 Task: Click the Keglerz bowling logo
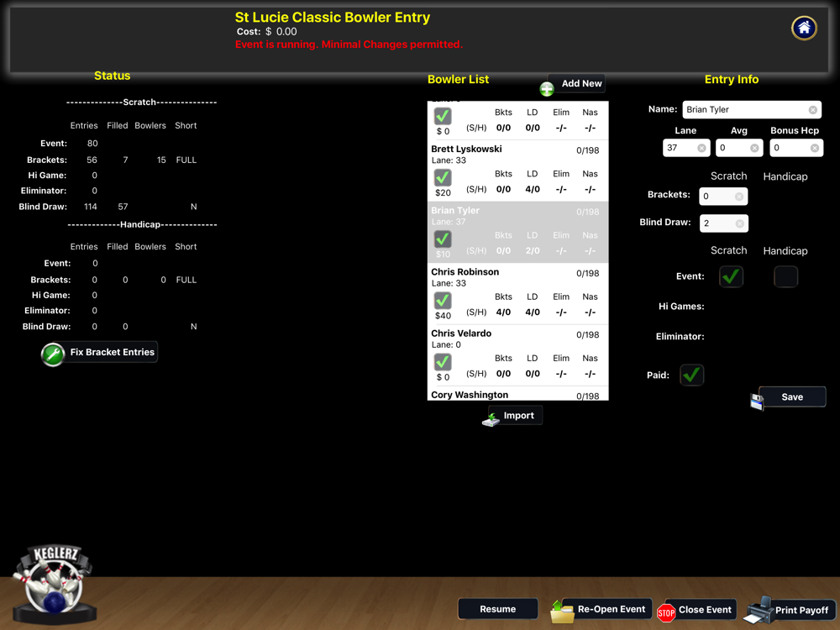click(55, 584)
